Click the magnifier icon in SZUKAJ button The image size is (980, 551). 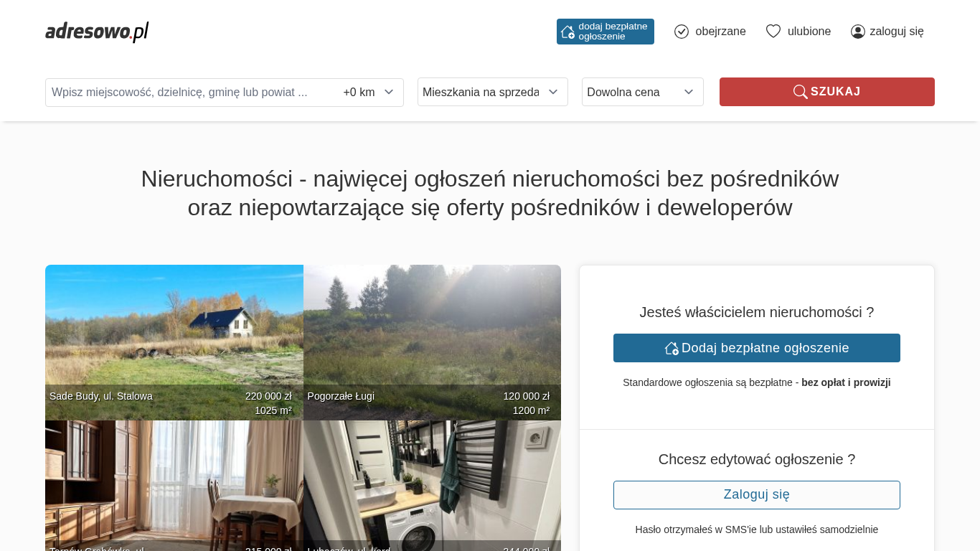(x=800, y=92)
